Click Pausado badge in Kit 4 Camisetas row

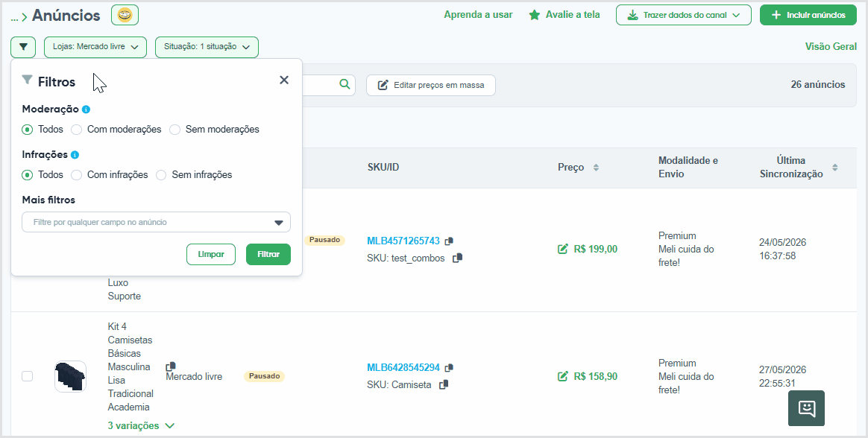point(264,376)
